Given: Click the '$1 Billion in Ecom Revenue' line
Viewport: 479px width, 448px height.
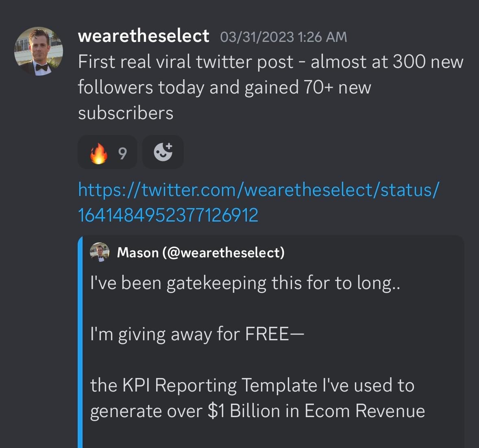Looking at the screenshot, I should click(x=316, y=411).
